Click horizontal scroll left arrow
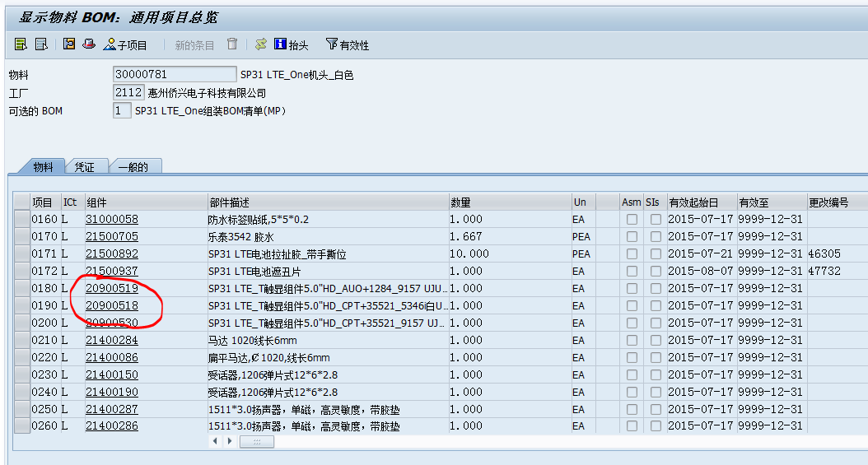 (x=215, y=441)
